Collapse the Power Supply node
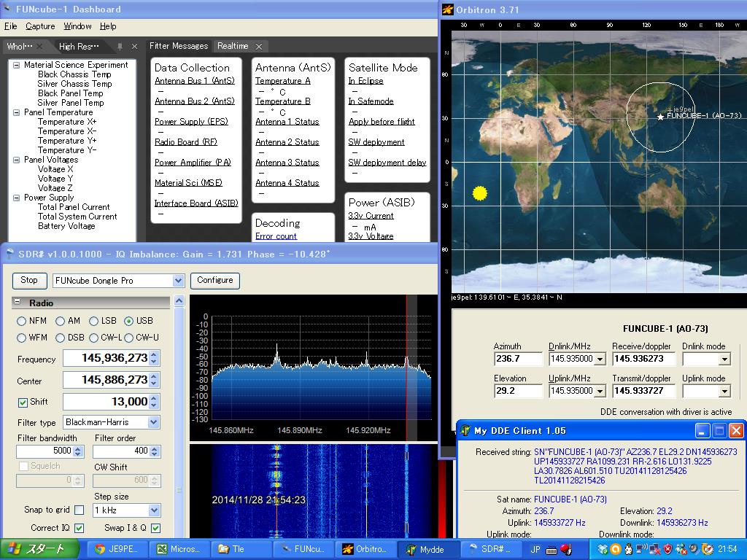 16,198
